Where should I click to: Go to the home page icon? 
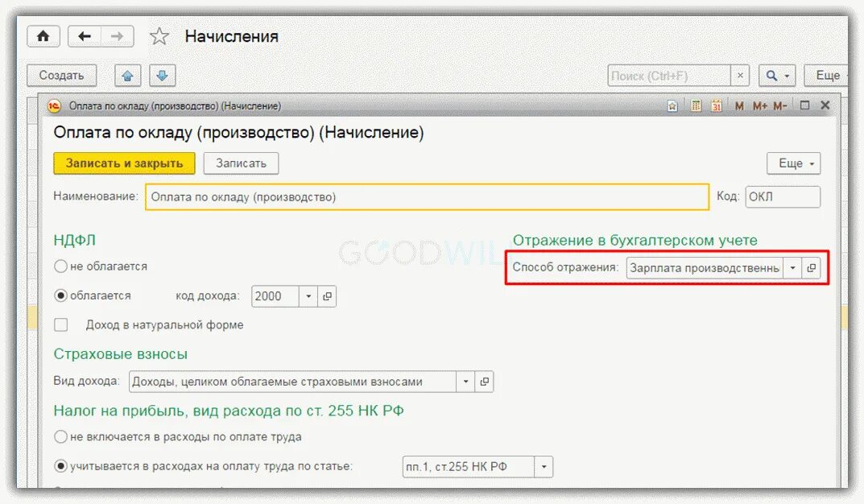click(43, 36)
